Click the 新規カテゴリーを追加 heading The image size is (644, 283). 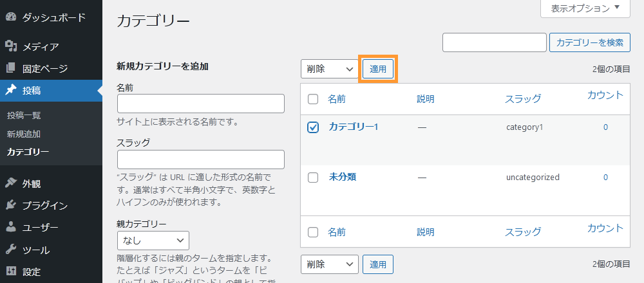(x=163, y=66)
